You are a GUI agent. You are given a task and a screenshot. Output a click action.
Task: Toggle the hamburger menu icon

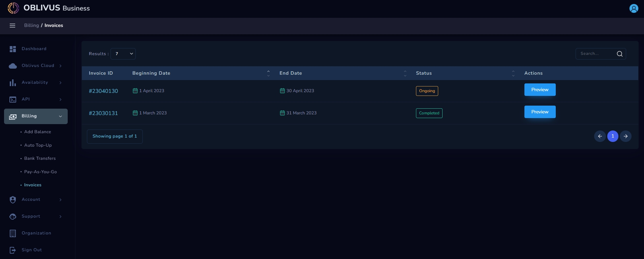pos(12,26)
